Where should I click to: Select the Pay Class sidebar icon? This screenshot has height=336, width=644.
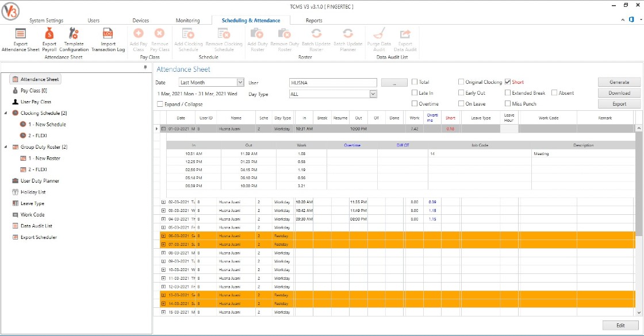click(15, 91)
